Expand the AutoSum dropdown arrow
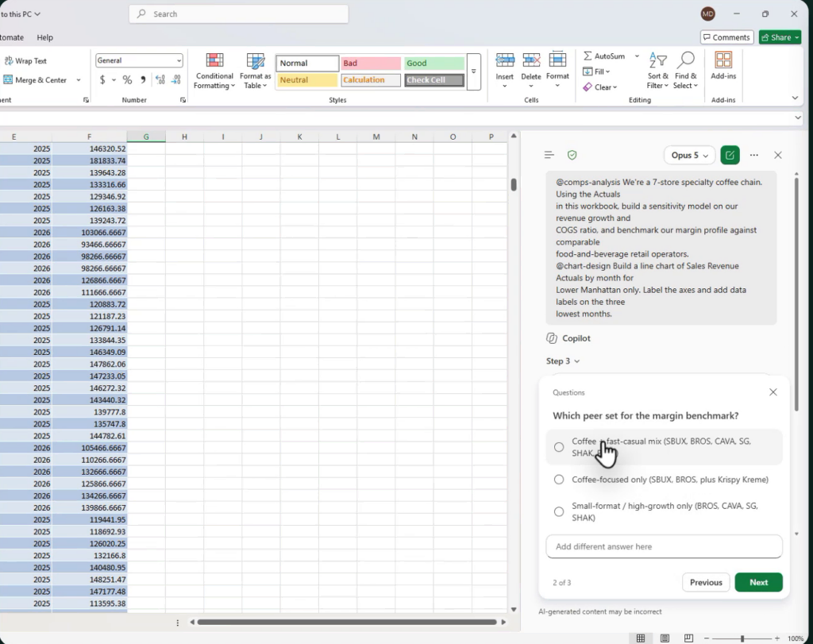This screenshot has height=644, width=813. pos(637,56)
